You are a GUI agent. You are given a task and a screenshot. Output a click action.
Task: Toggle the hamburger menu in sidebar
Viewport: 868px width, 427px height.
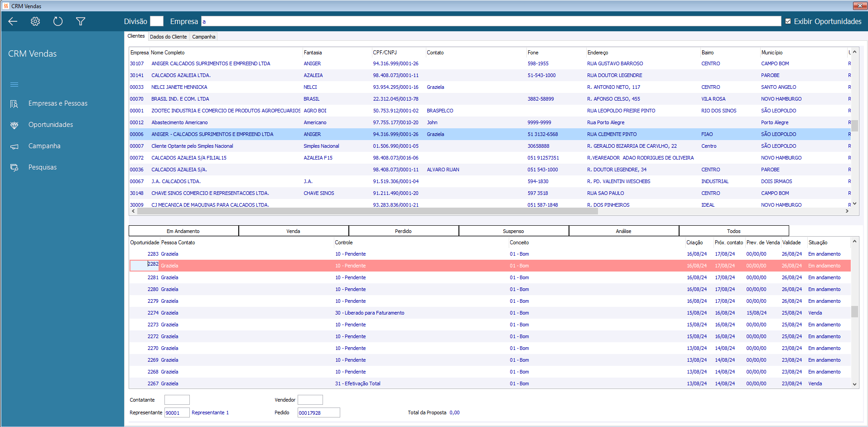pos(14,85)
